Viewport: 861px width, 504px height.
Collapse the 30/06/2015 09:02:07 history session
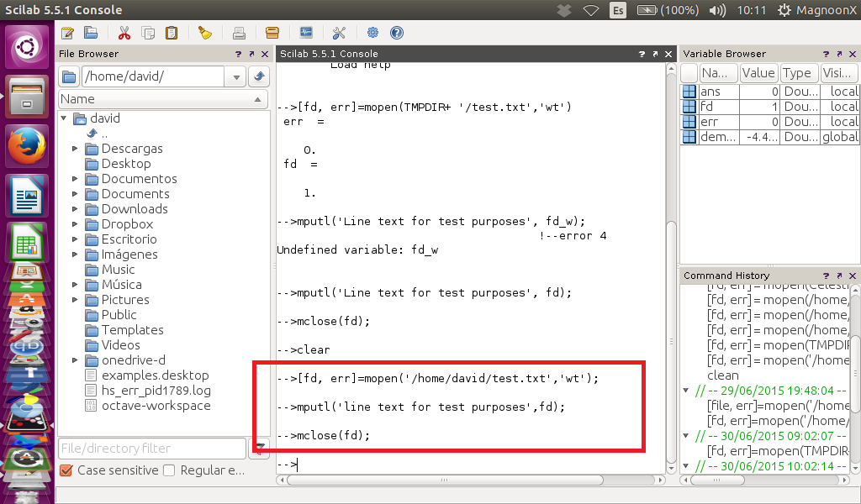(686, 436)
